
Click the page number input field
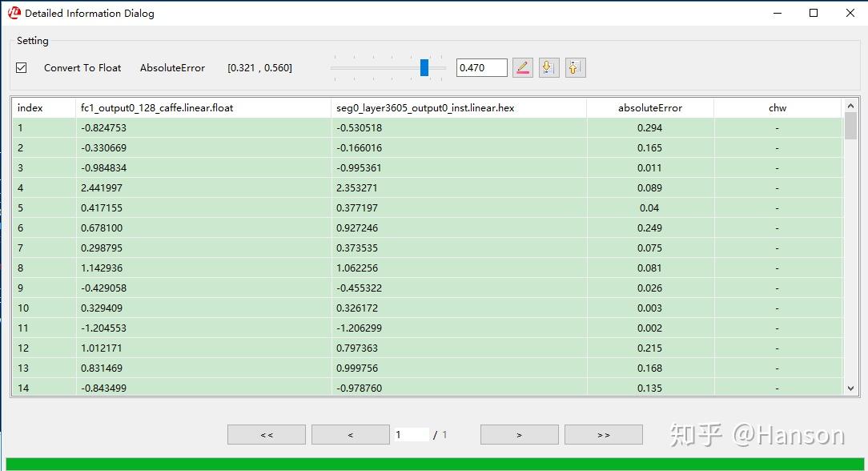coord(412,433)
